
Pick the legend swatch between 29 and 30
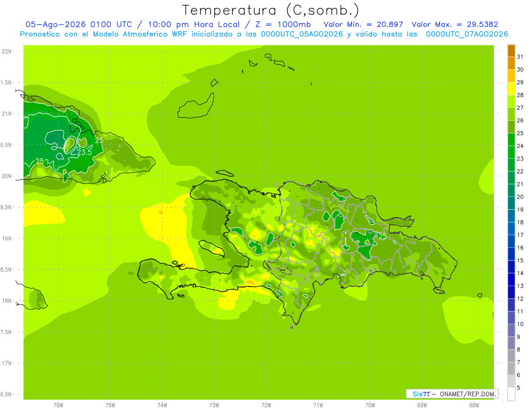point(511,76)
